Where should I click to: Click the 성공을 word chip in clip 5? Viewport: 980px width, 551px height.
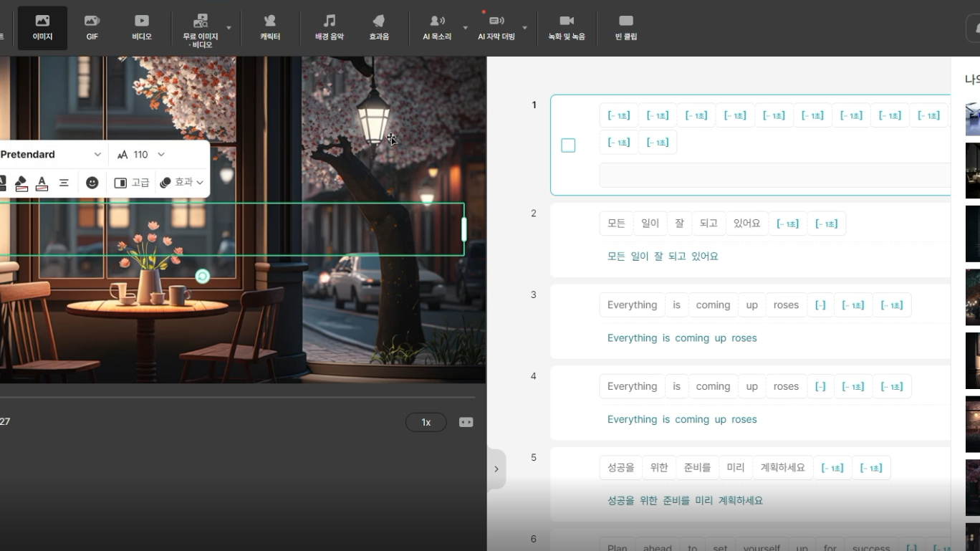click(x=621, y=468)
